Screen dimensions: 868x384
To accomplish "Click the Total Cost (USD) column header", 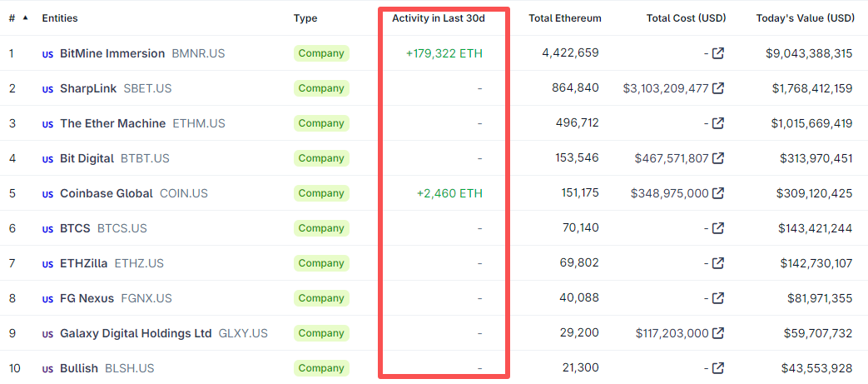I will click(x=686, y=18).
